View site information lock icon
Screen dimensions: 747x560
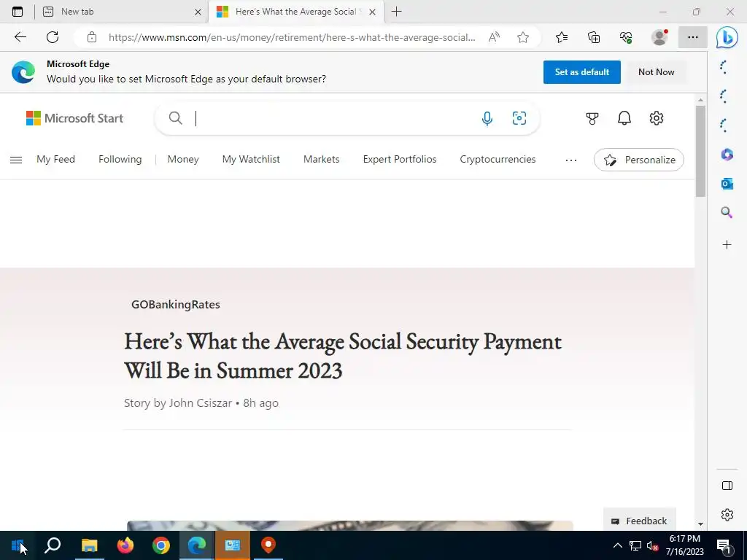coord(92,37)
